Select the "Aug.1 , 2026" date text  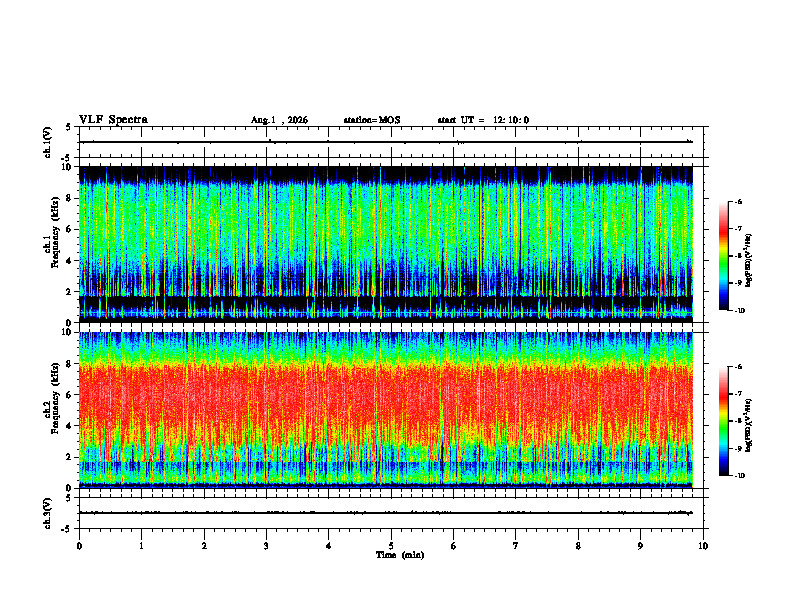(x=279, y=120)
